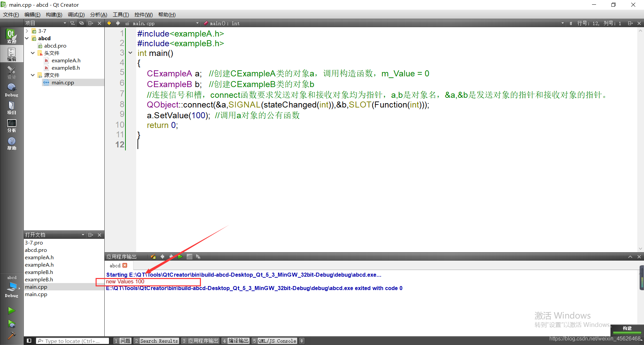This screenshot has height=345, width=644.
Task: Show the 2 Search Results pane
Action: tap(156, 341)
